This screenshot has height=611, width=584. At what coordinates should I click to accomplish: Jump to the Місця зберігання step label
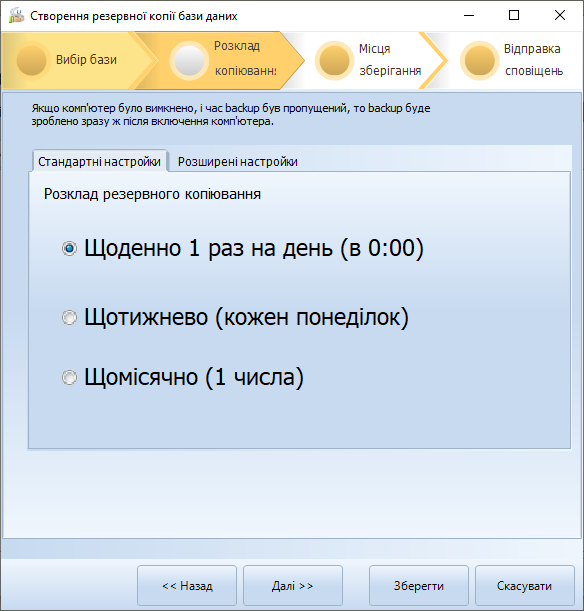point(390,60)
